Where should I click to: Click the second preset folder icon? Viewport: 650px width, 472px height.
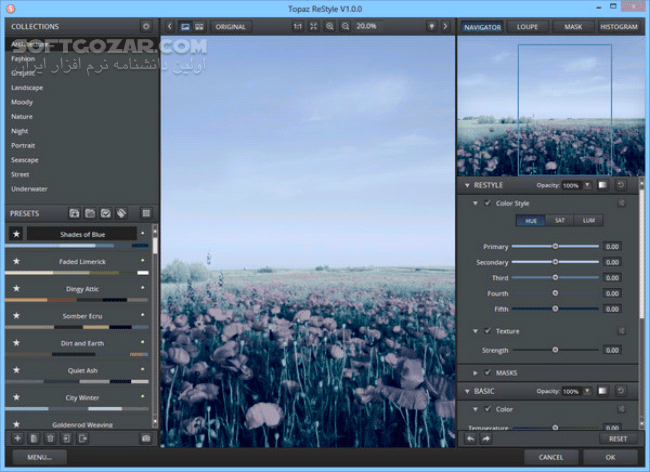(90, 213)
